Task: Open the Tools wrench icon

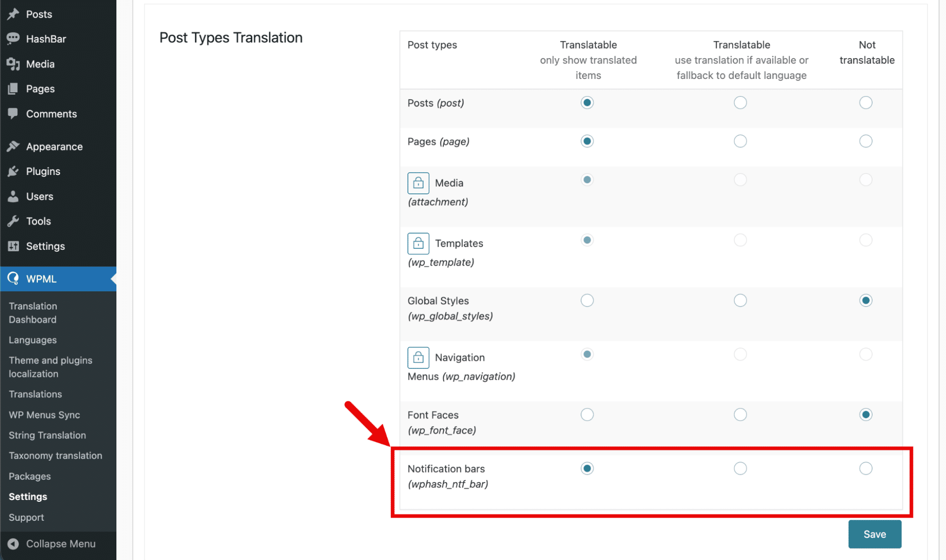Action: point(13,221)
